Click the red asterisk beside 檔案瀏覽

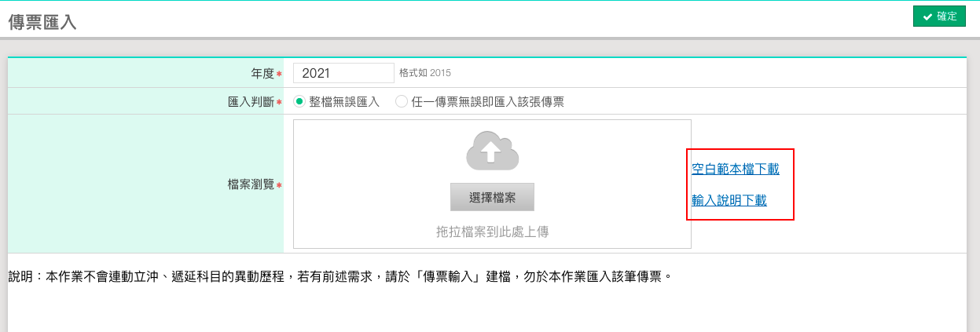coord(279,185)
